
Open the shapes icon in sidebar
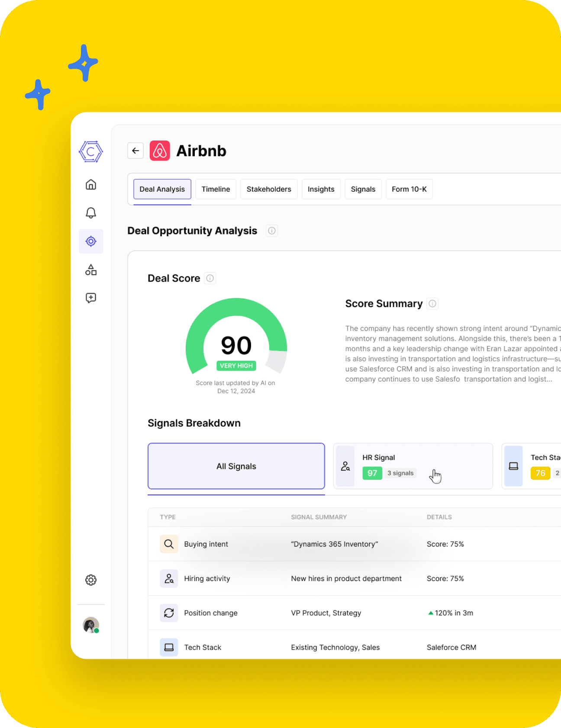[91, 270]
